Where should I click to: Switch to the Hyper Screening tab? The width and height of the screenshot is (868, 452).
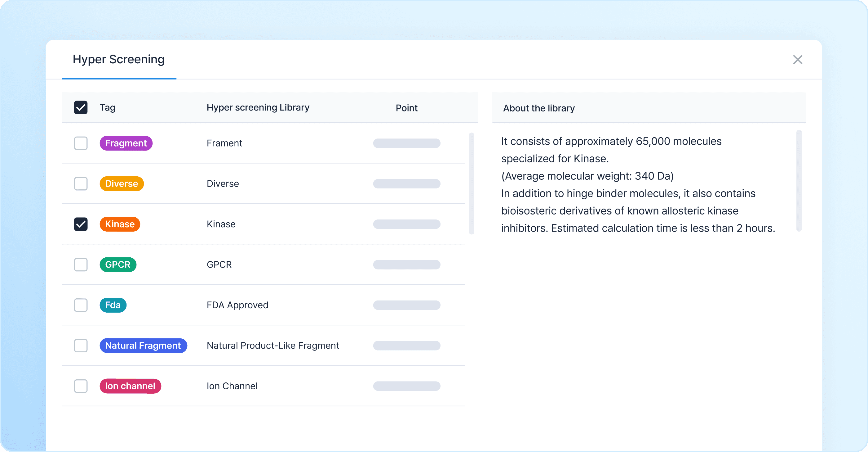coord(119,60)
